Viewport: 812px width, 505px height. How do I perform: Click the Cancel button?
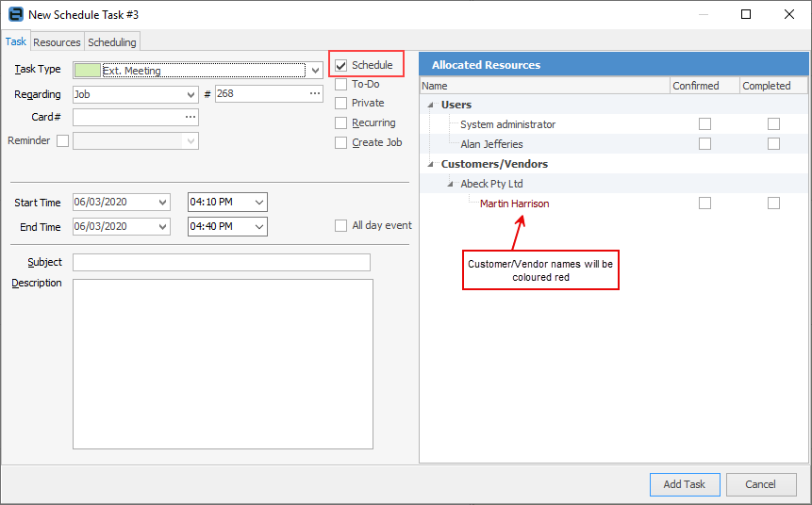pos(761,484)
